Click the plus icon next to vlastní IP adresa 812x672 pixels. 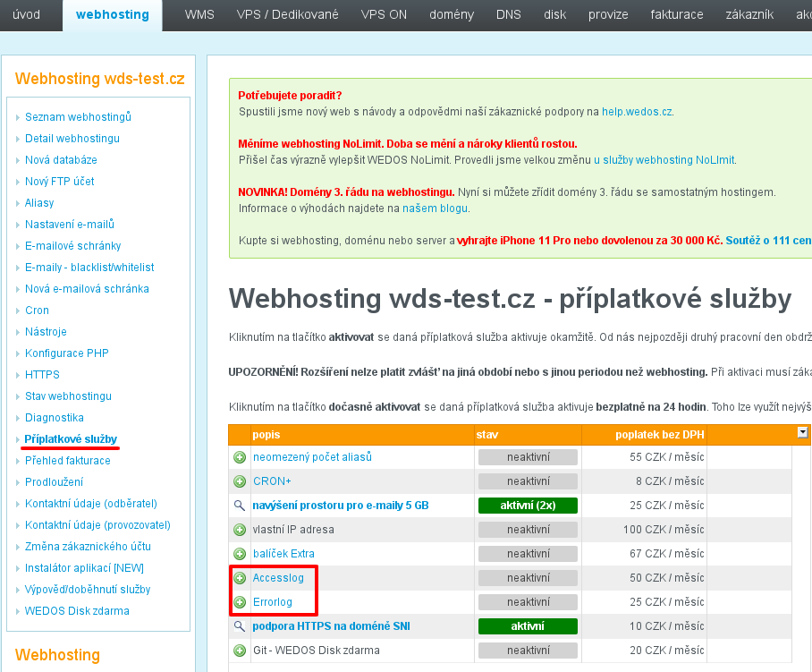240,530
